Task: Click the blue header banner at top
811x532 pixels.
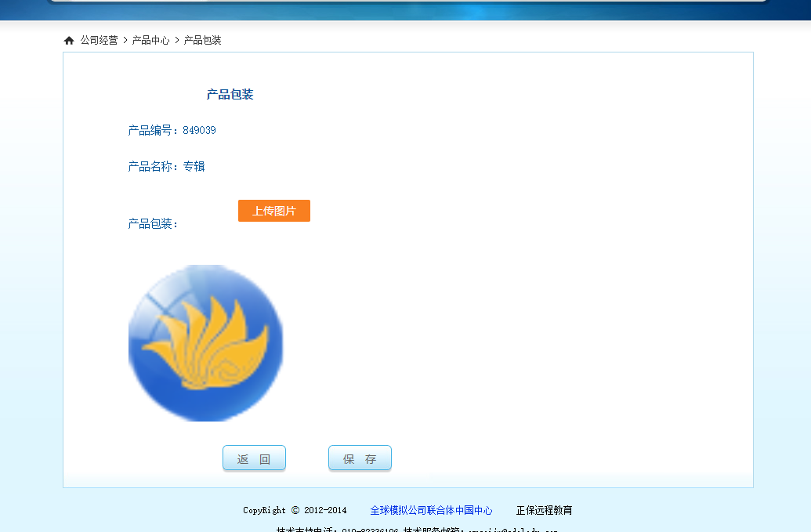Action: 405,9
